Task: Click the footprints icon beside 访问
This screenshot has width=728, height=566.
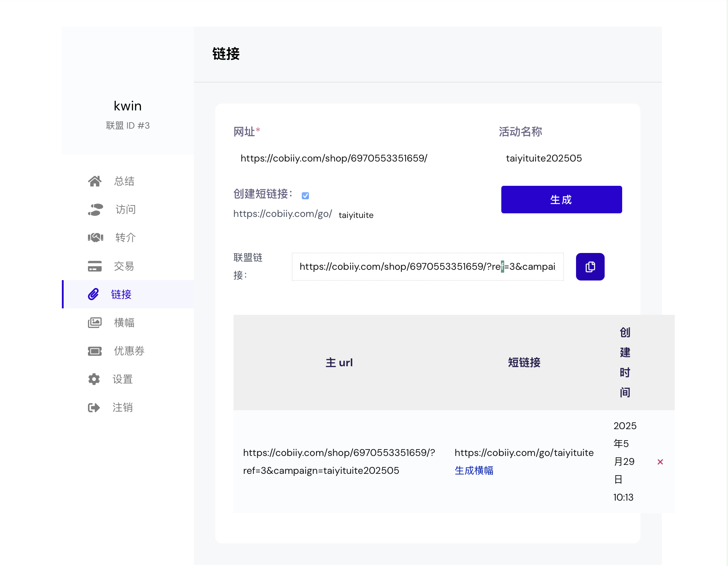Action: tap(95, 209)
